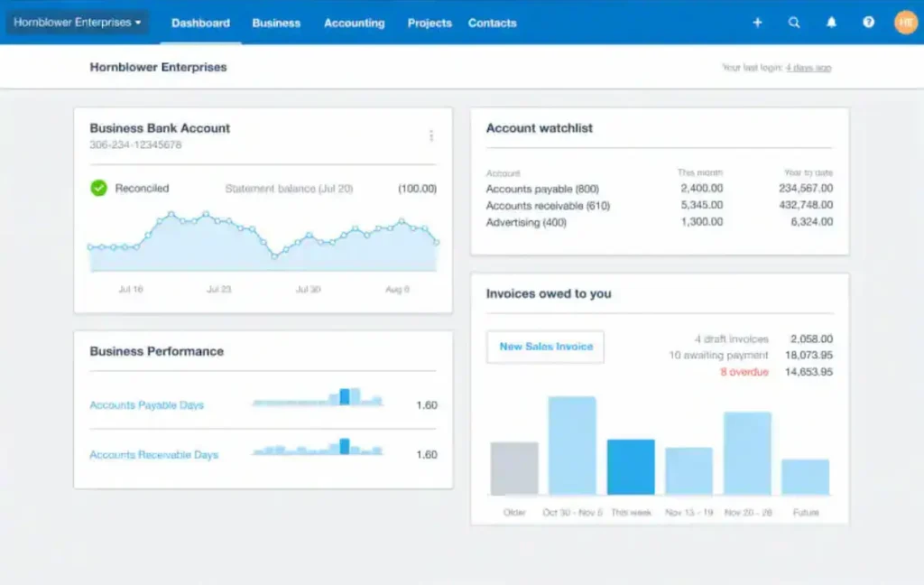924x585 pixels.
Task: Expand the Accounting menu
Action: [354, 23]
